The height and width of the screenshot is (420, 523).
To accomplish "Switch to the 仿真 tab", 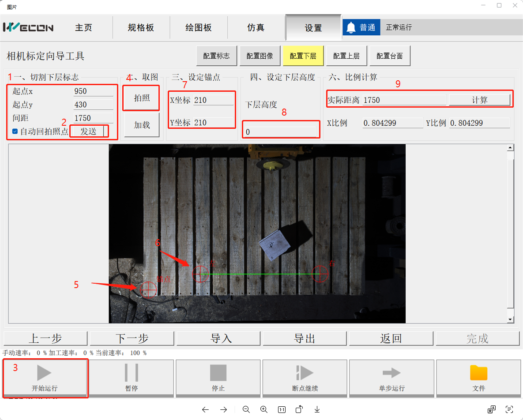I will (x=256, y=28).
